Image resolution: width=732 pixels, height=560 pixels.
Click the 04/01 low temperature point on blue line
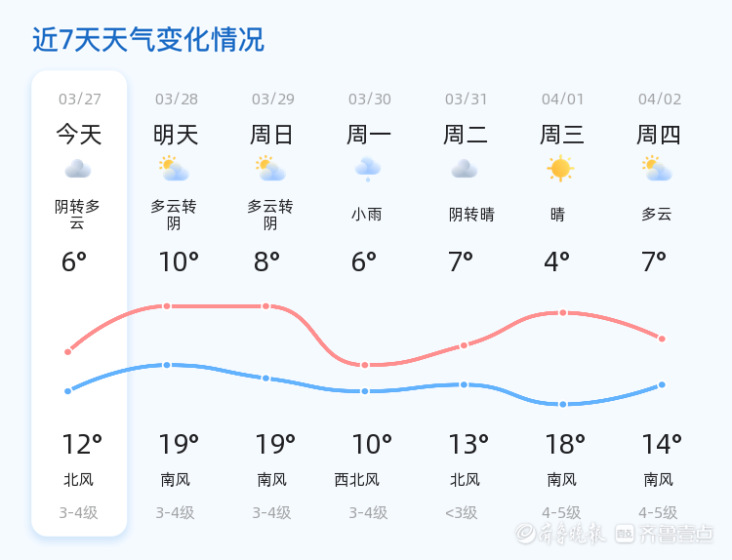tap(562, 404)
